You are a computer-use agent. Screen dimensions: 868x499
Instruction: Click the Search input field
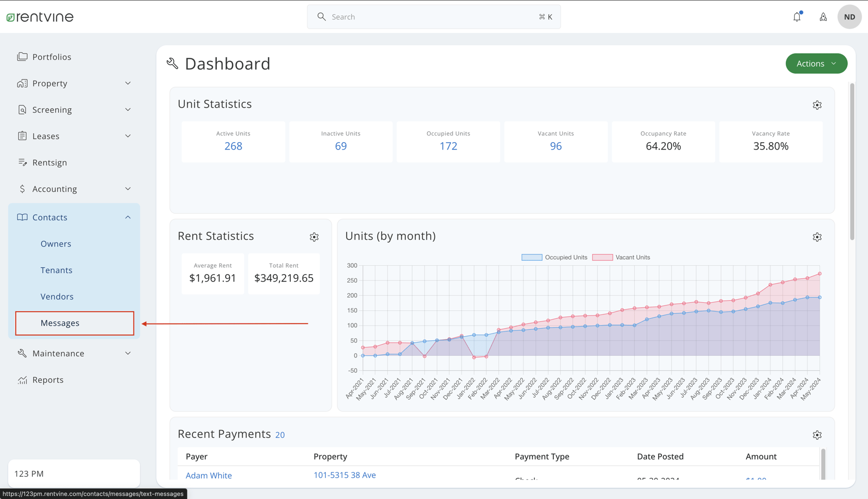point(433,17)
